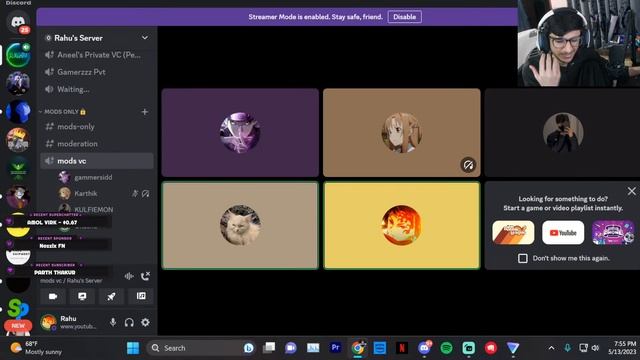The image size is (640, 360).
Task: Select the mods vc voice channel
Action: (97, 161)
